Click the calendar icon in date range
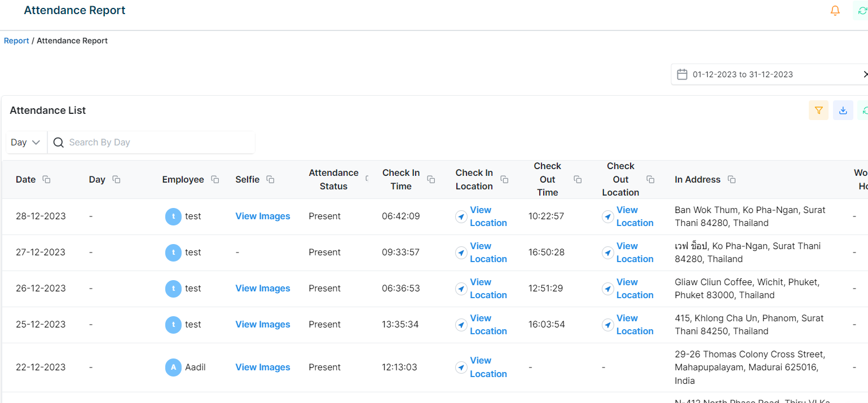The image size is (868, 403). pyautogui.click(x=682, y=74)
